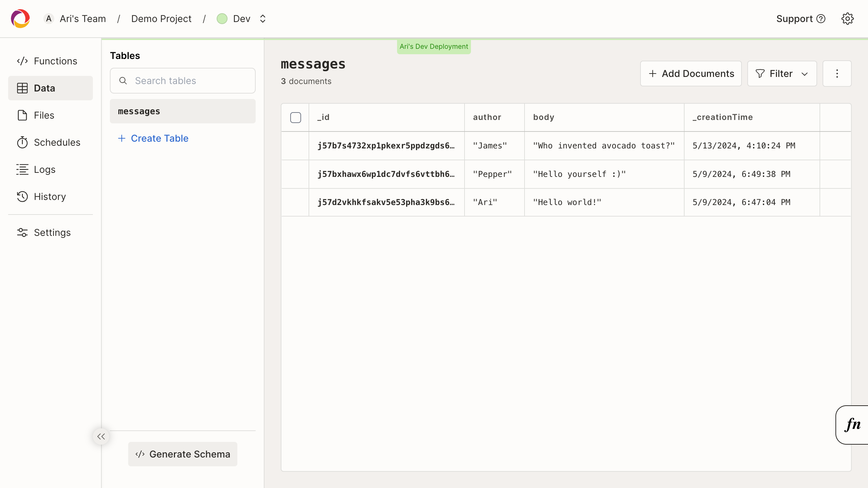Click the green Dev status dot
Viewport: 868px width, 488px height.
pyautogui.click(x=222, y=19)
